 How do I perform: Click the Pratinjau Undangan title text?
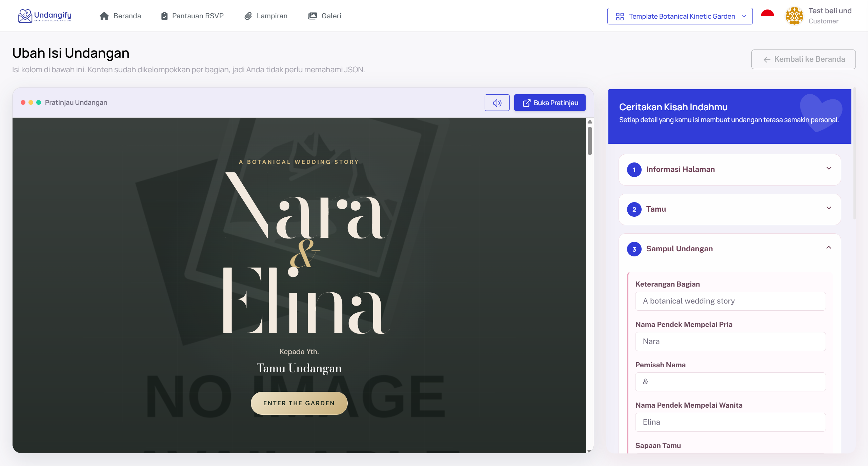pyautogui.click(x=76, y=102)
